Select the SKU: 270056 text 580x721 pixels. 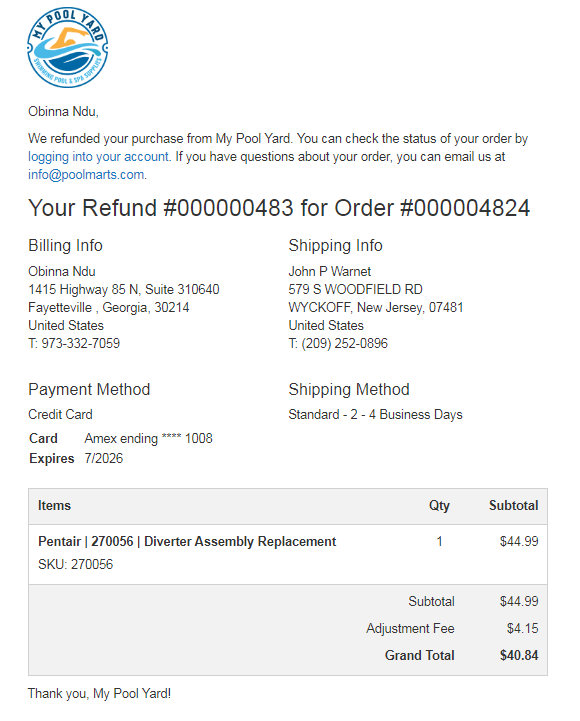75,564
